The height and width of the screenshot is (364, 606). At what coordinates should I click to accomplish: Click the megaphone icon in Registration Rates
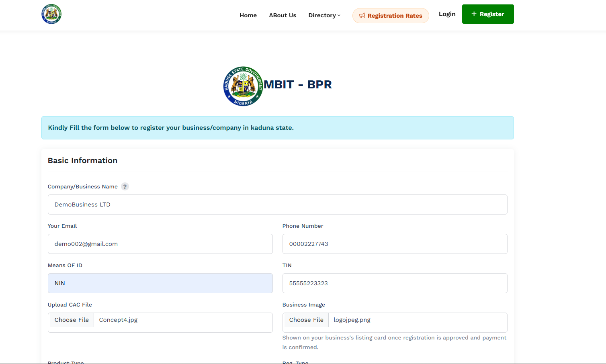point(362,16)
